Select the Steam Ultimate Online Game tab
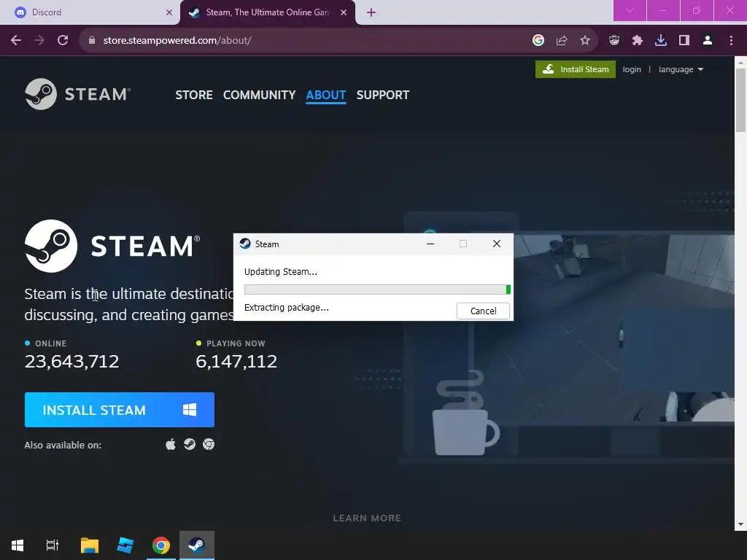Image resolution: width=747 pixels, height=560 pixels. 268,12
